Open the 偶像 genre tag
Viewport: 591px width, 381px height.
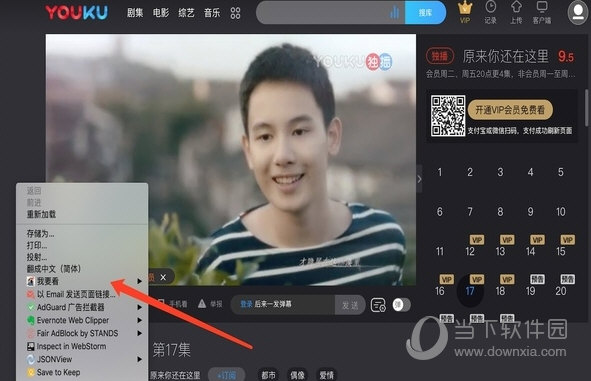[297, 375]
